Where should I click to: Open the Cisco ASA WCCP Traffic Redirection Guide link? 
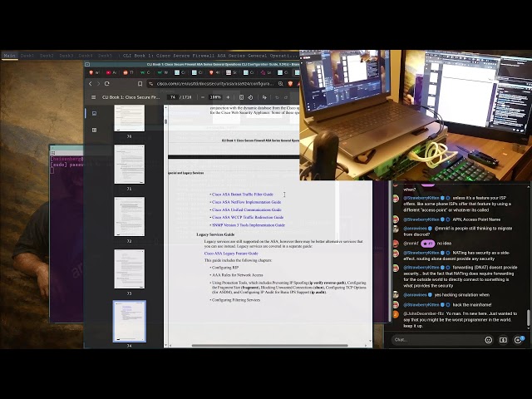click(248, 217)
